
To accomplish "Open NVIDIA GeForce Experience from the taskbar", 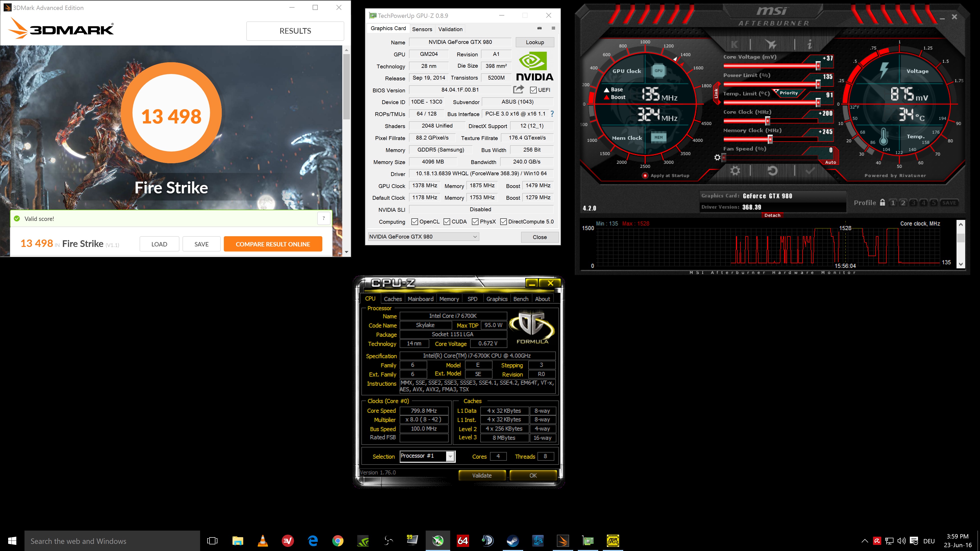I will (x=363, y=541).
